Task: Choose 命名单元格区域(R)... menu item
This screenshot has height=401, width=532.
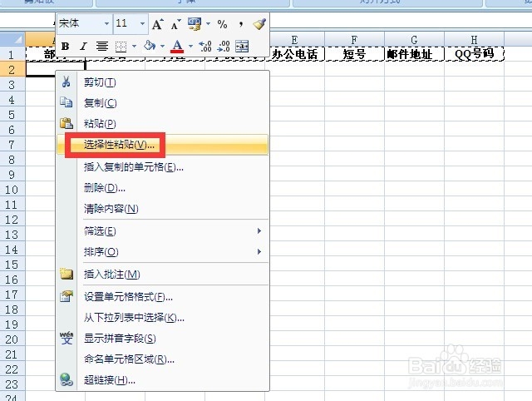Action: point(162,359)
